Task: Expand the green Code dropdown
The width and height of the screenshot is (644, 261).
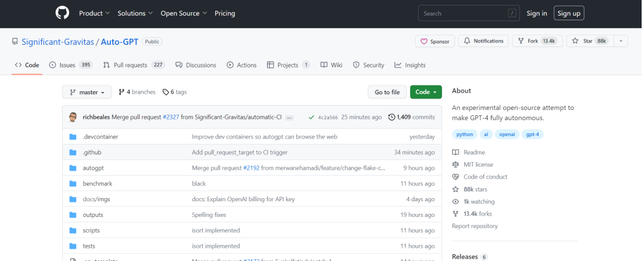Action: point(426,92)
